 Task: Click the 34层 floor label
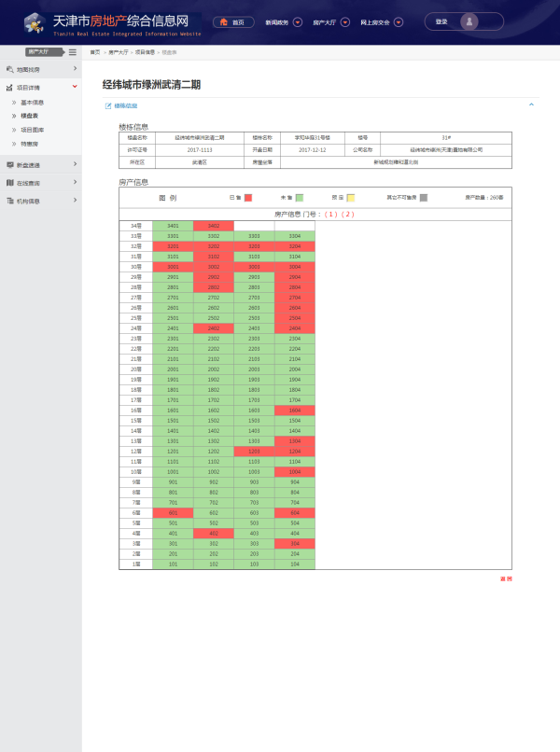136,226
